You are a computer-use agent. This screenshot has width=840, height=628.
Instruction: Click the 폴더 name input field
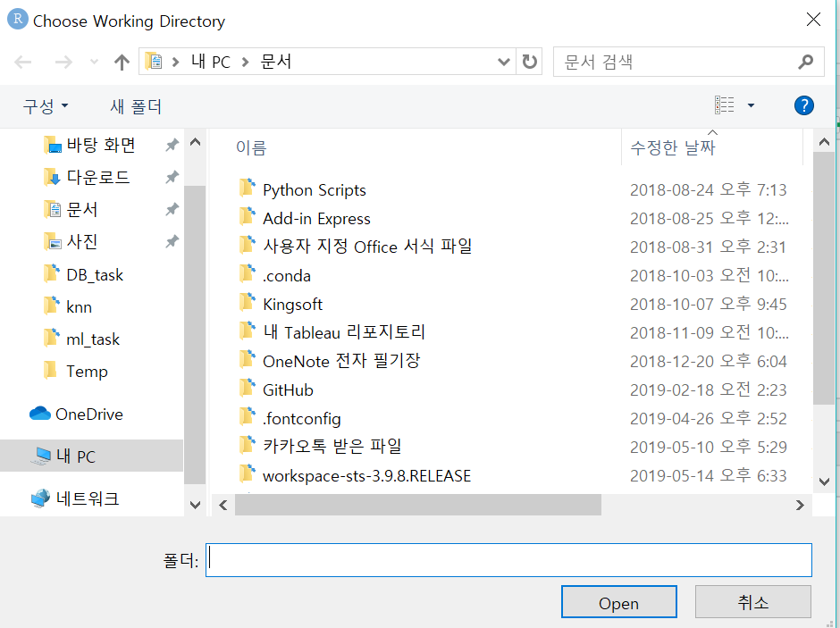[508, 560]
